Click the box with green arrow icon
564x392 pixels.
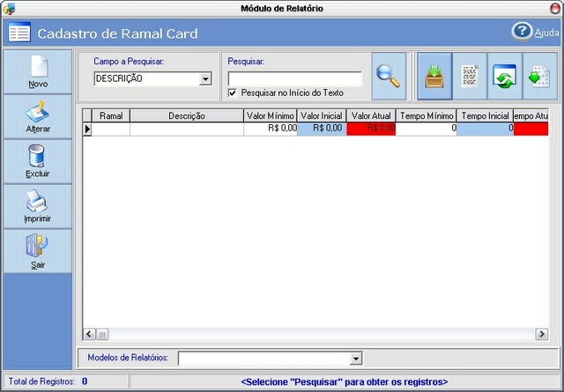tap(434, 77)
